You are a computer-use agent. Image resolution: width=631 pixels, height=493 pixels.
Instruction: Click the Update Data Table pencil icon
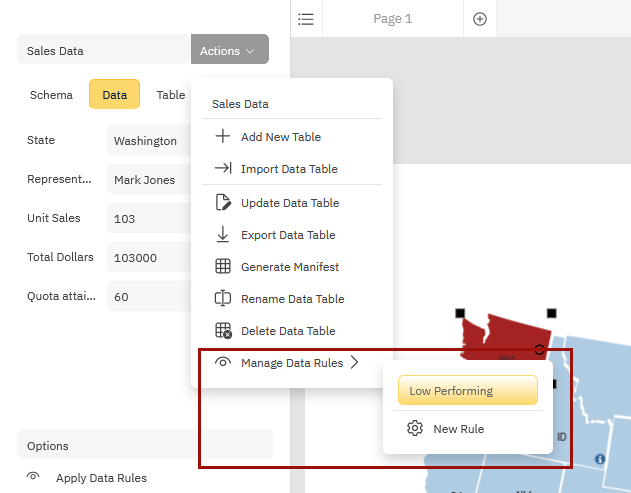223,203
